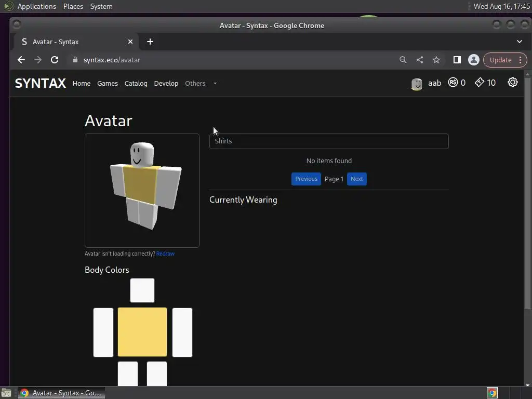This screenshot has width=532, height=399.
Task: Open a new browser tab
Action: pos(150,42)
